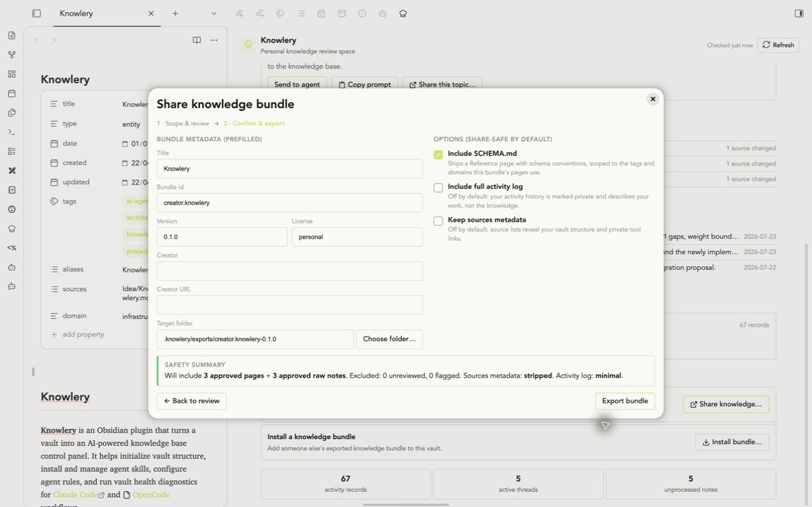The height and width of the screenshot is (507, 812).
Task: Edit the Target folder path field
Action: click(255, 339)
